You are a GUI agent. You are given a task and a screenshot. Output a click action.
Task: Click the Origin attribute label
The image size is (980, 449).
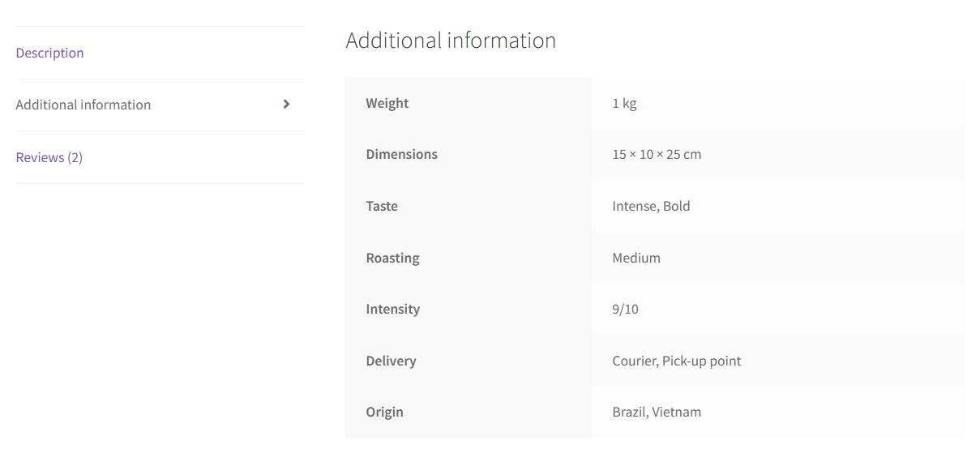(x=384, y=412)
